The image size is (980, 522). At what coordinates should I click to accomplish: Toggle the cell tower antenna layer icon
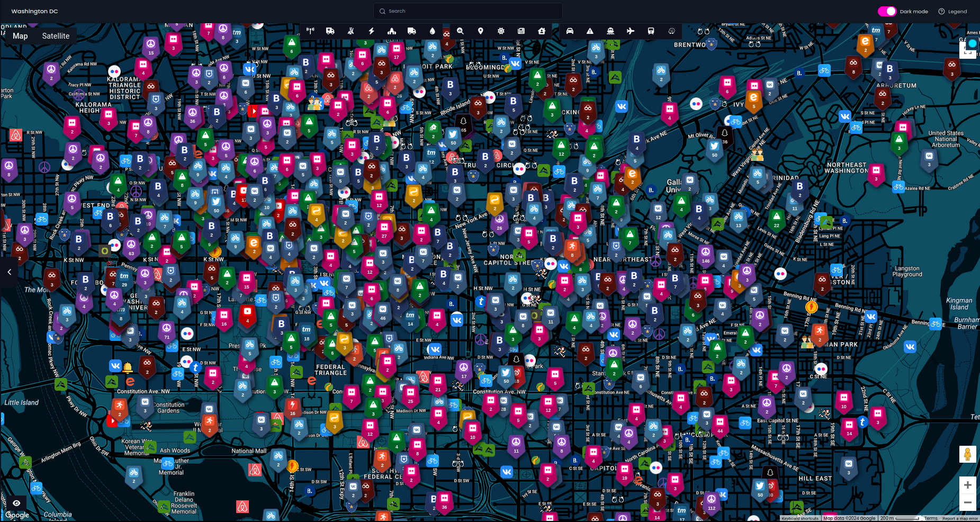310,31
